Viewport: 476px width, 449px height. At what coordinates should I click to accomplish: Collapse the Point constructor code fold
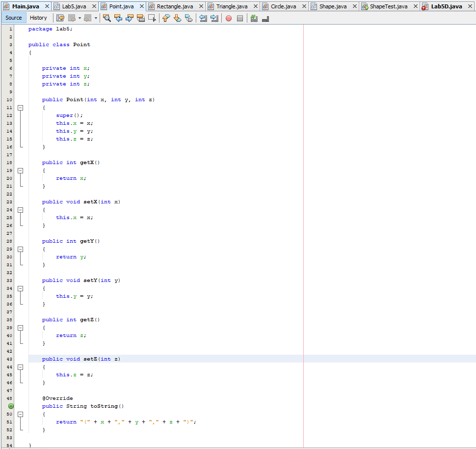[20, 107]
